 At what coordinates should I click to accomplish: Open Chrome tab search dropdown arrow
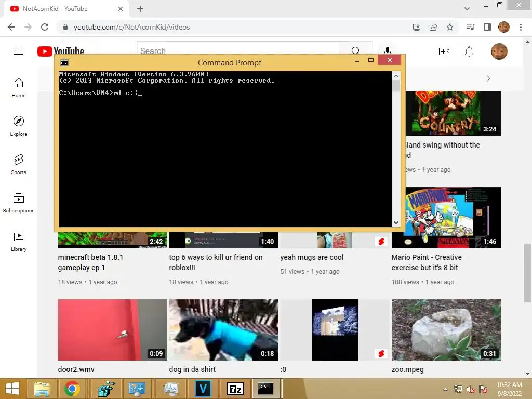coord(467,9)
